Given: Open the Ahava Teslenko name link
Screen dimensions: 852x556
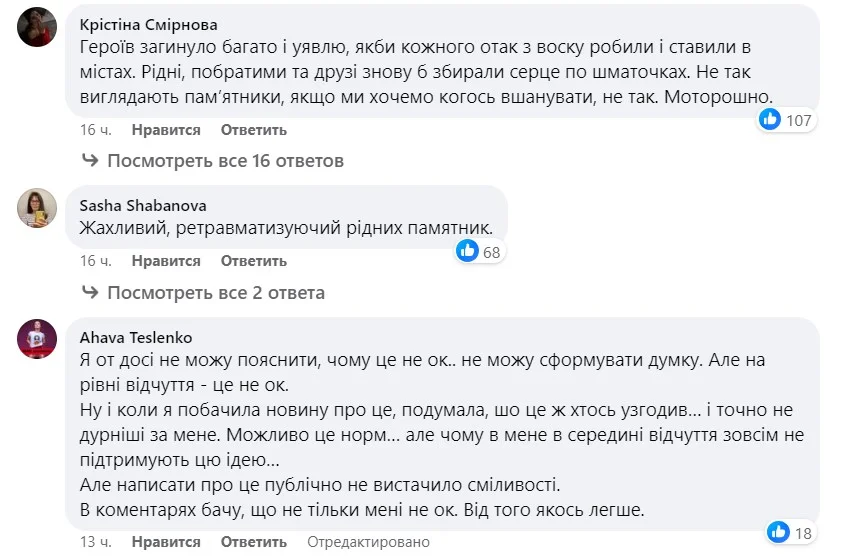Looking at the screenshot, I should pyautogui.click(x=135, y=337).
